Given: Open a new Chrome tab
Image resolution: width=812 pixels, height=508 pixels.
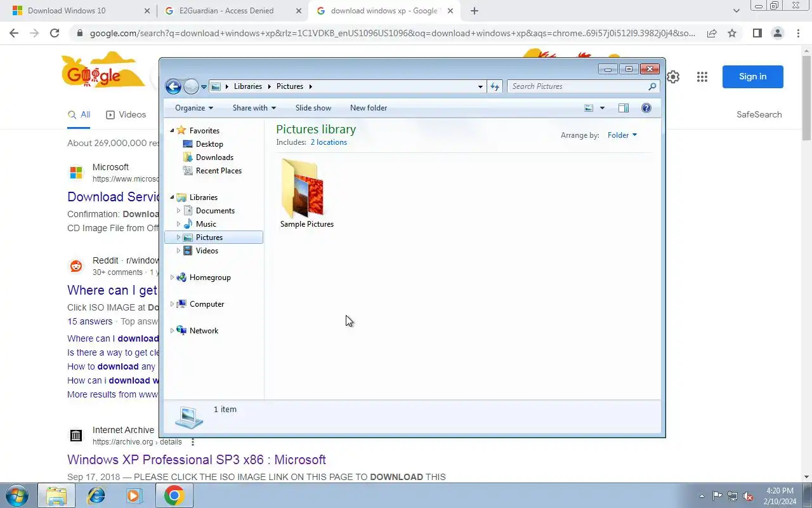Looking at the screenshot, I should (x=474, y=11).
